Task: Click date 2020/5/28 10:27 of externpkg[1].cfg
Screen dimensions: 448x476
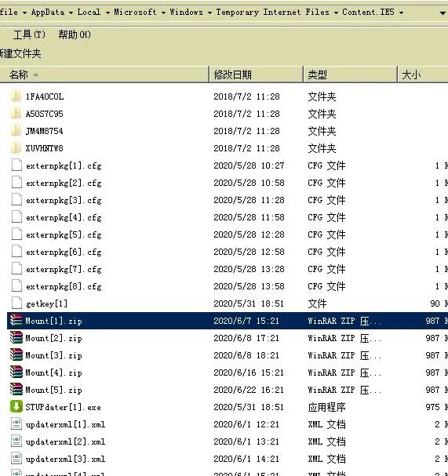Action: point(249,165)
